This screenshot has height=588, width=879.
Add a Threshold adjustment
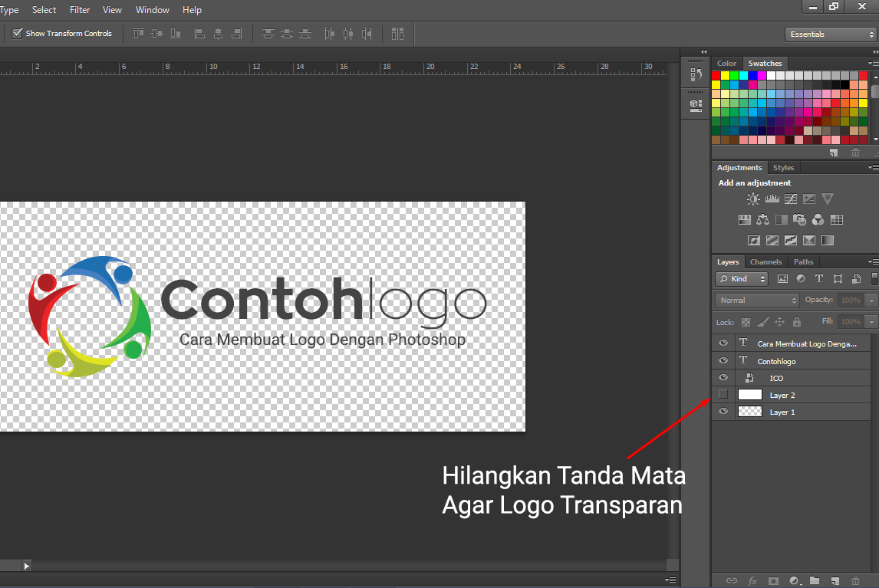[791, 241]
